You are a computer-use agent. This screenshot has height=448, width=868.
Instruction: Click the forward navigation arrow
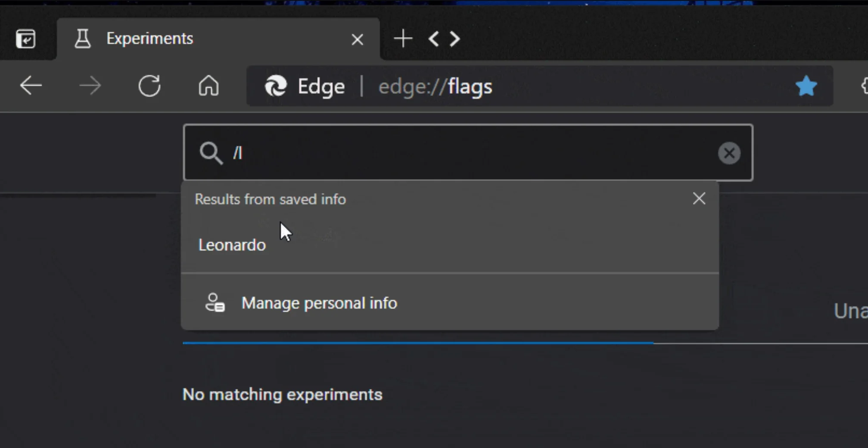90,86
